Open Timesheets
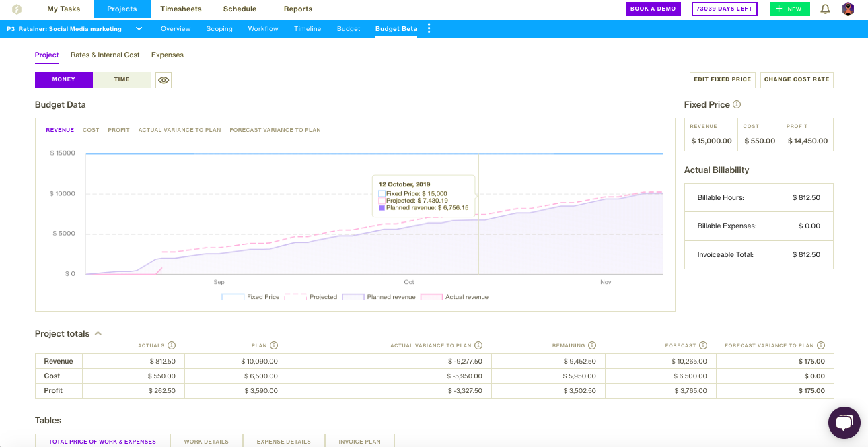Image resolution: width=868 pixels, height=447 pixels. 181,9
